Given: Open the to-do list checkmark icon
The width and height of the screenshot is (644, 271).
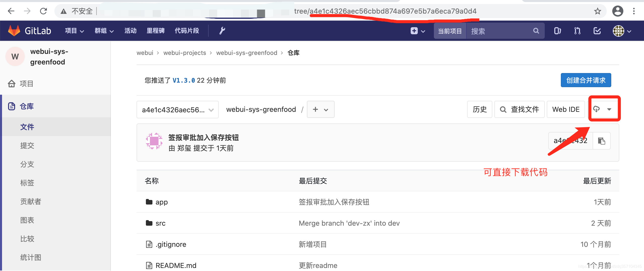Looking at the screenshot, I should pos(597,31).
